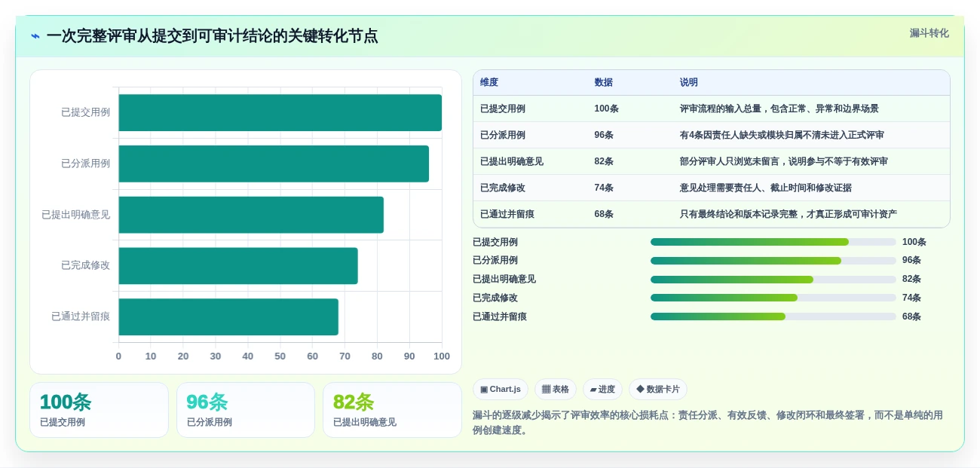Image resolution: width=980 pixels, height=468 pixels.
Task: Click the 数据卡片 chip
Action: tap(658, 390)
